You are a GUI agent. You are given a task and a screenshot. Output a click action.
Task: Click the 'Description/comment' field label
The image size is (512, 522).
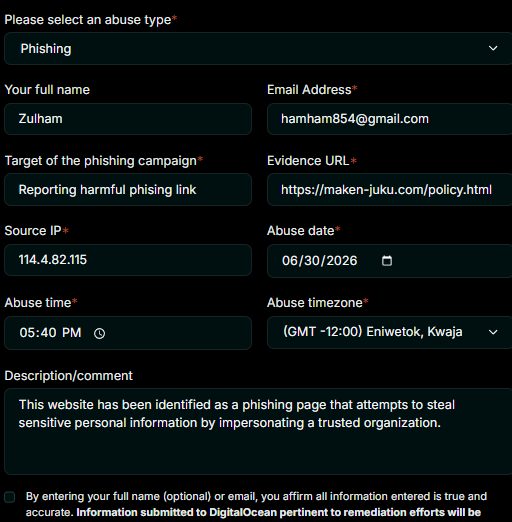click(x=68, y=376)
